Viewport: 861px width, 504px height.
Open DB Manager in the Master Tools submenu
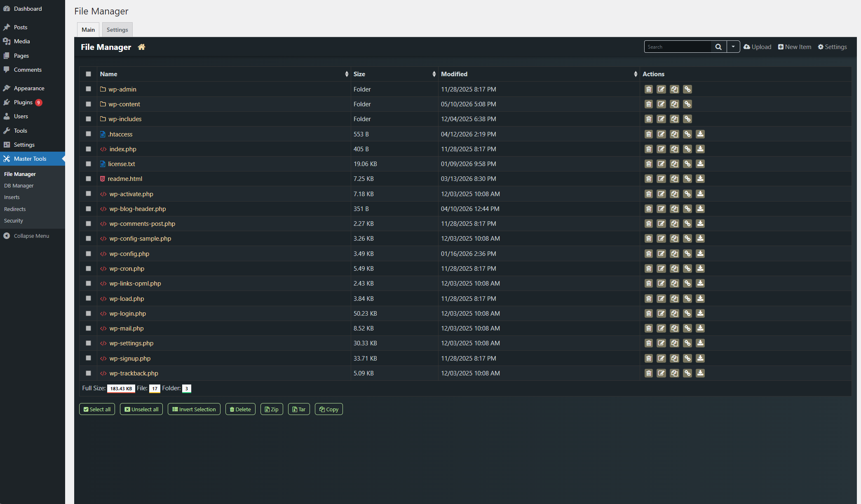click(19, 186)
